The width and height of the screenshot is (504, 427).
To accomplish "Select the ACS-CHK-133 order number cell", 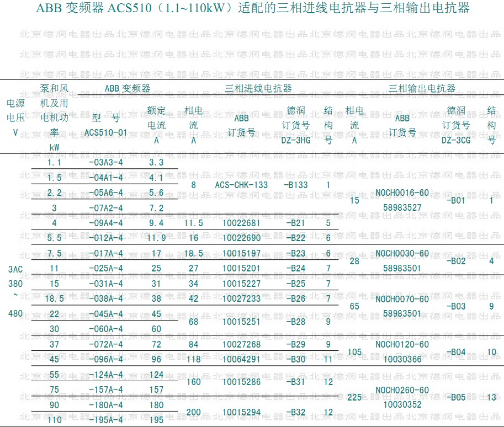I will (x=241, y=185).
